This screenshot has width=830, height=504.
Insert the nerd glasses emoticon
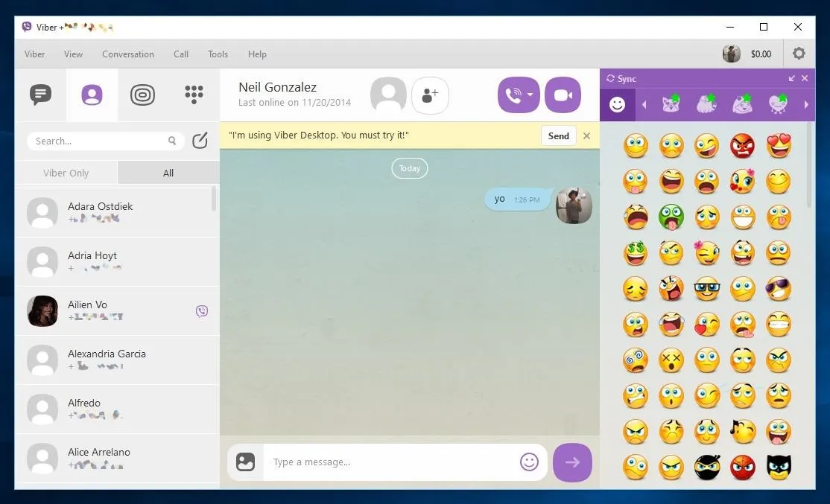pos(706,289)
